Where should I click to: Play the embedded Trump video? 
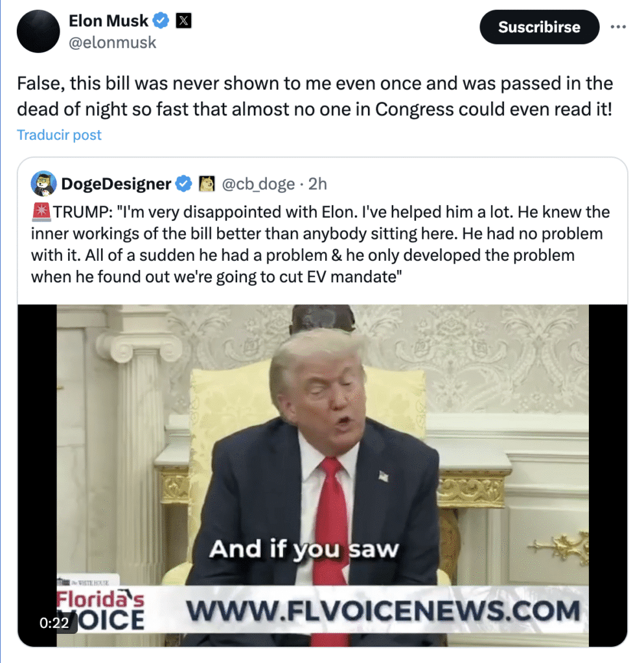323,475
